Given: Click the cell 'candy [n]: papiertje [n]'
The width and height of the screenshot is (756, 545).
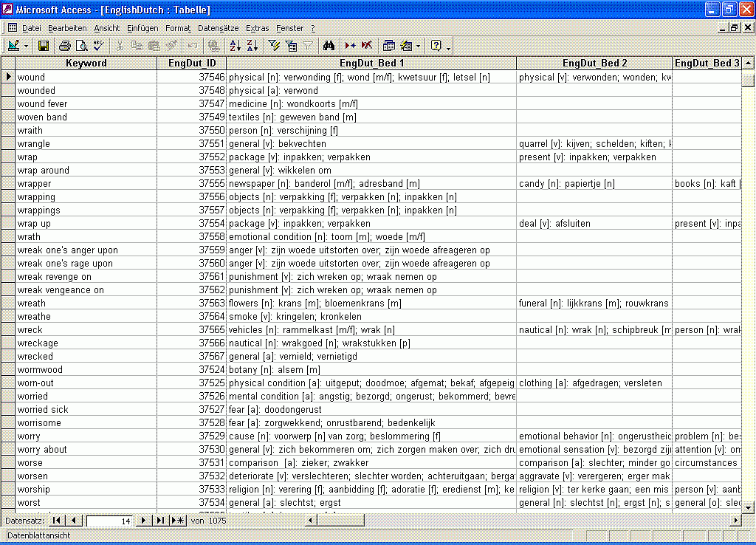Looking at the screenshot, I should point(594,183).
